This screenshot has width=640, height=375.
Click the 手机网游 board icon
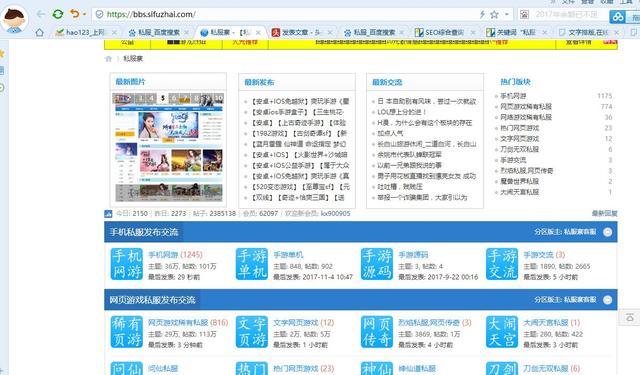[127, 264]
